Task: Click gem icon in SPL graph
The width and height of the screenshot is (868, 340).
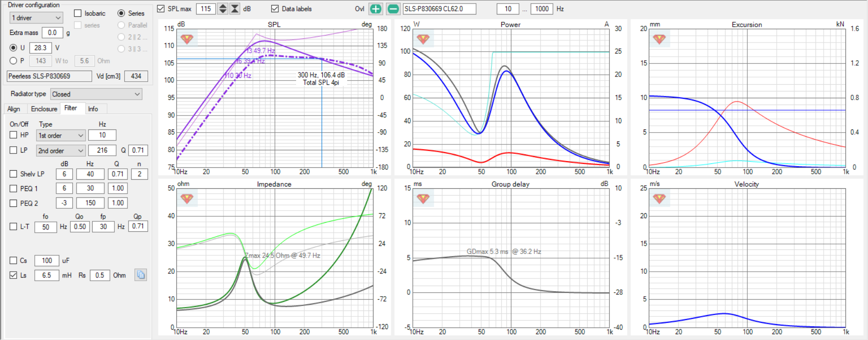Action: [x=187, y=39]
